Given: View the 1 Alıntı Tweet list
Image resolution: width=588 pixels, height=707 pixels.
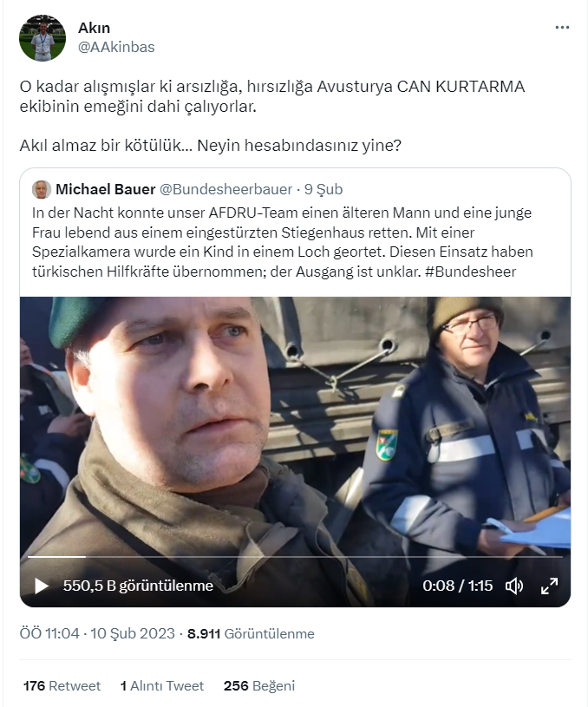Looking at the screenshot, I should 162,686.
